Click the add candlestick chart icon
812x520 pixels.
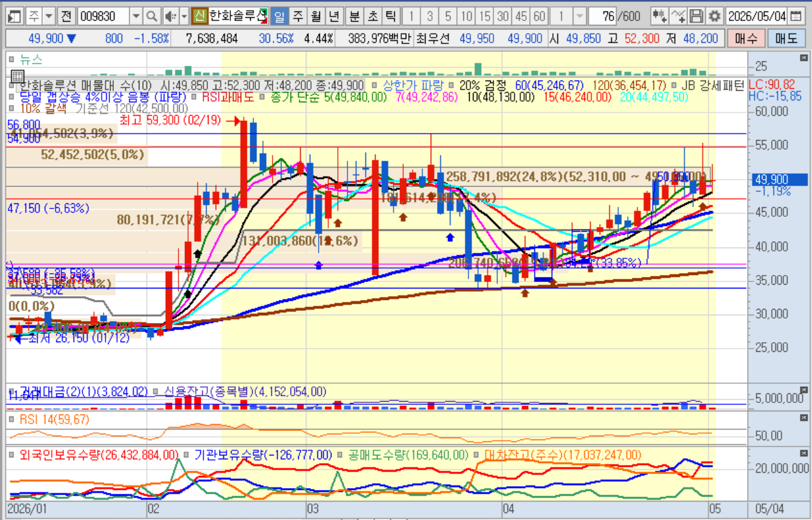pos(660,16)
